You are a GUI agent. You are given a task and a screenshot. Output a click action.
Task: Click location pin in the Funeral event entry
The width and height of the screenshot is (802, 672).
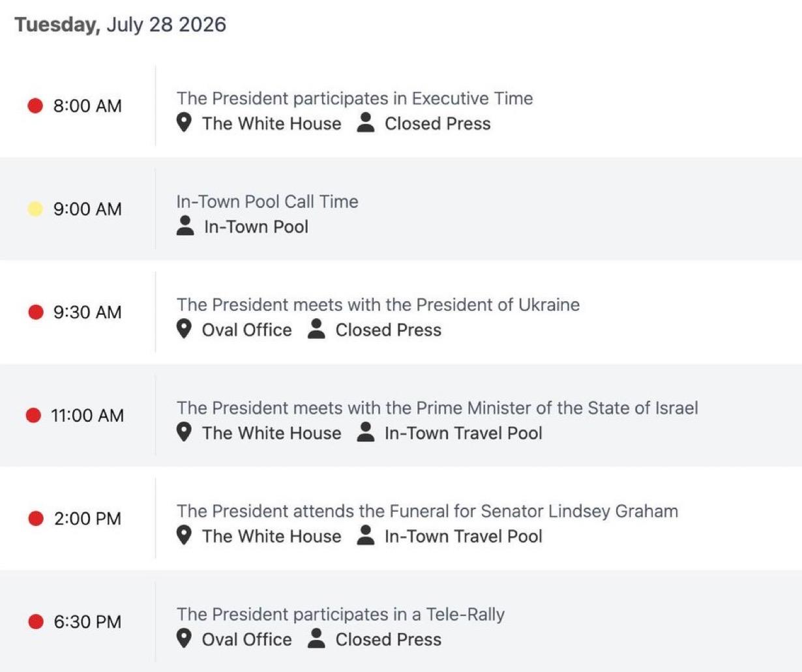click(x=184, y=535)
